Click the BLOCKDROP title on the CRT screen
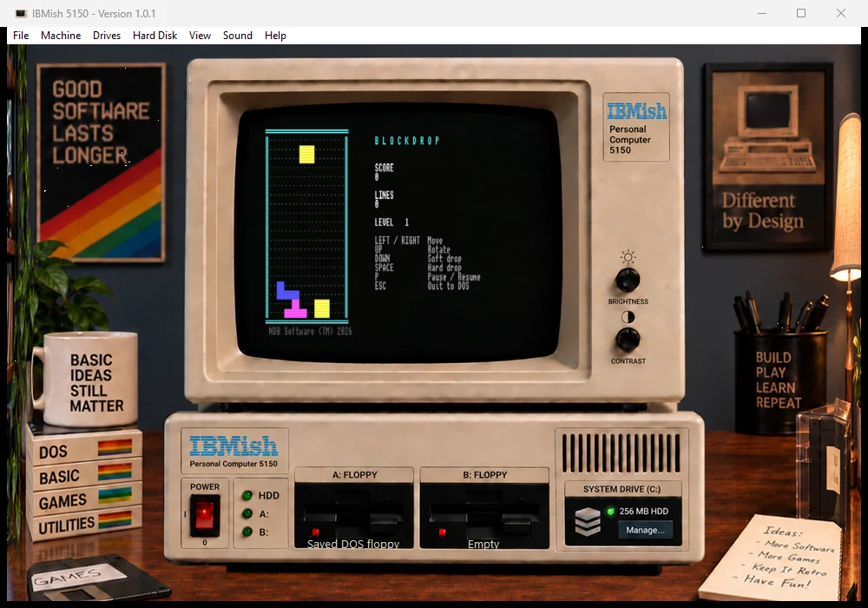 click(407, 141)
